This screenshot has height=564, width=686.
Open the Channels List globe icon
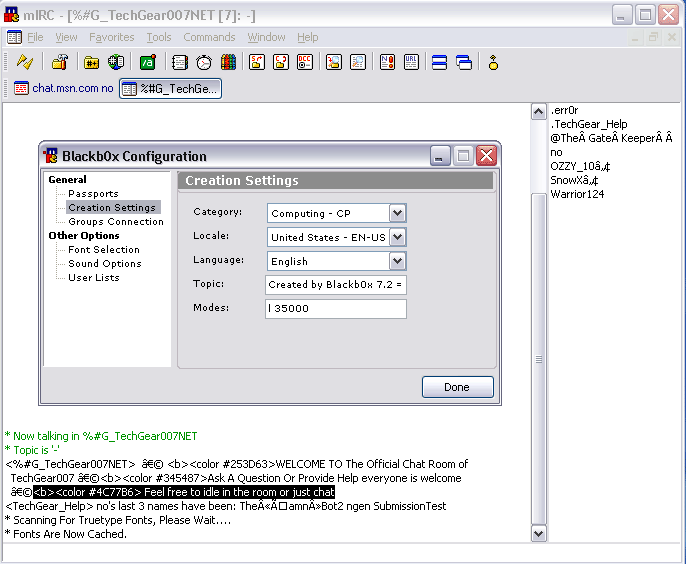(116, 62)
